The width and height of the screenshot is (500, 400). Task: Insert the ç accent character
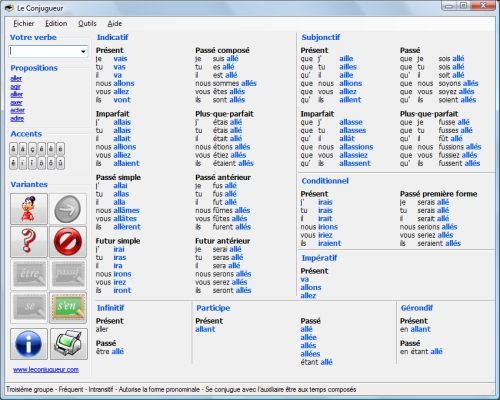click(x=32, y=149)
